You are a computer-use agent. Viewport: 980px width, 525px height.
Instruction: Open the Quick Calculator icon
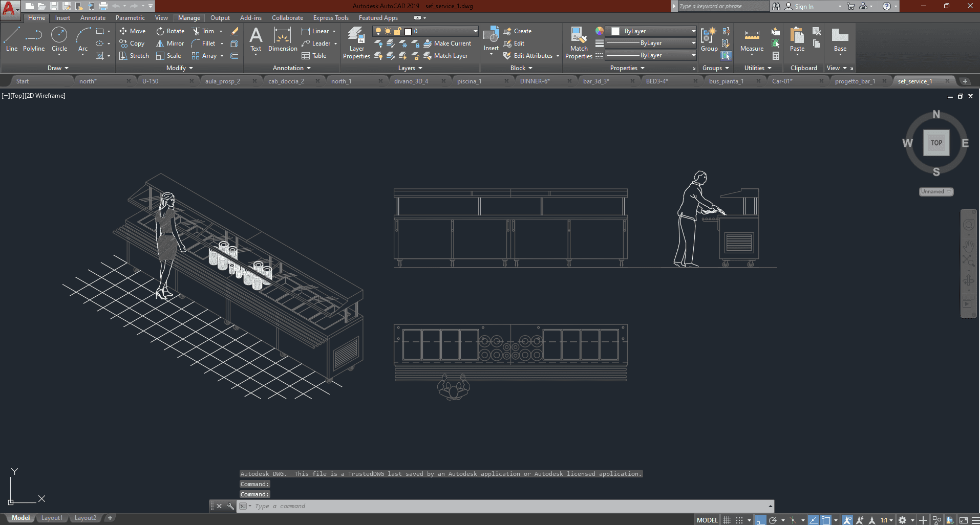[x=776, y=56]
